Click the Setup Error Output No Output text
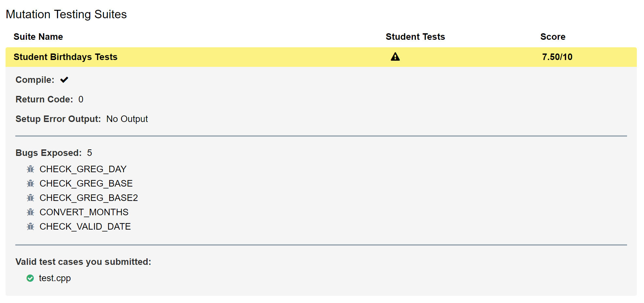The image size is (644, 303). 127,119
